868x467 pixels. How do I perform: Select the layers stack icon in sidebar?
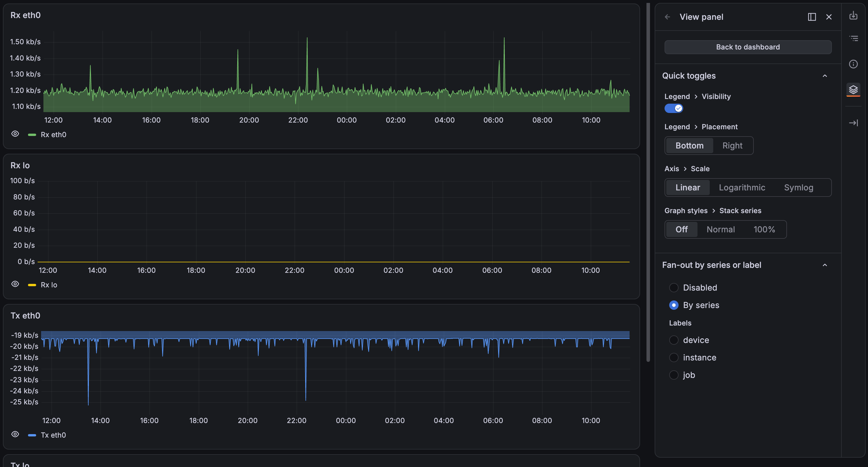point(853,90)
